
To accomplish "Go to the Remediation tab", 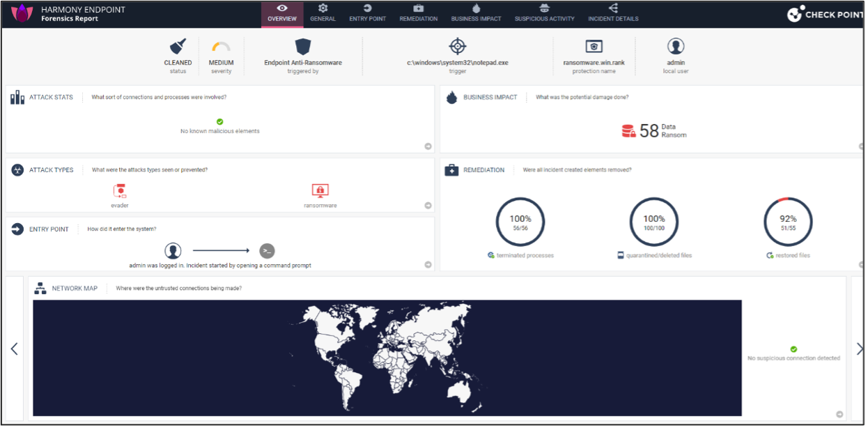I will click(x=419, y=14).
